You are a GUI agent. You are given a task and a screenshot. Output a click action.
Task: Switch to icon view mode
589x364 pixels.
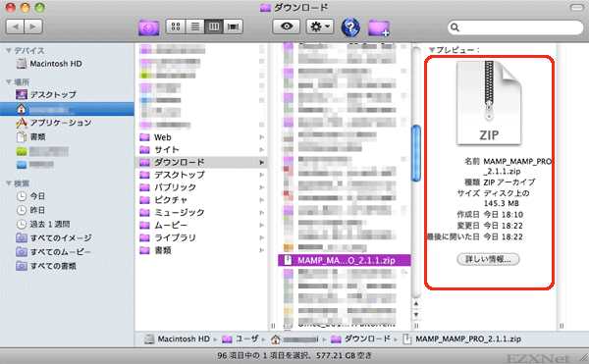(176, 26)
